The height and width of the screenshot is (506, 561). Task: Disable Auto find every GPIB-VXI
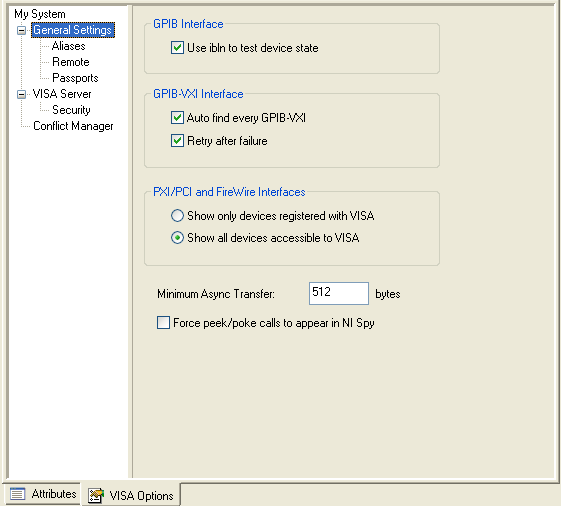point(177,117)
